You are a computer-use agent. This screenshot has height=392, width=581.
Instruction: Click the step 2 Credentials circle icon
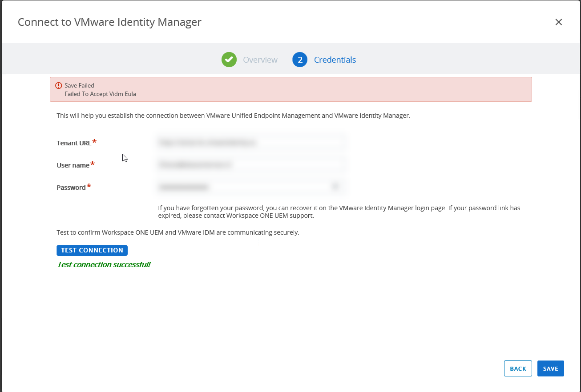[300, 60]
